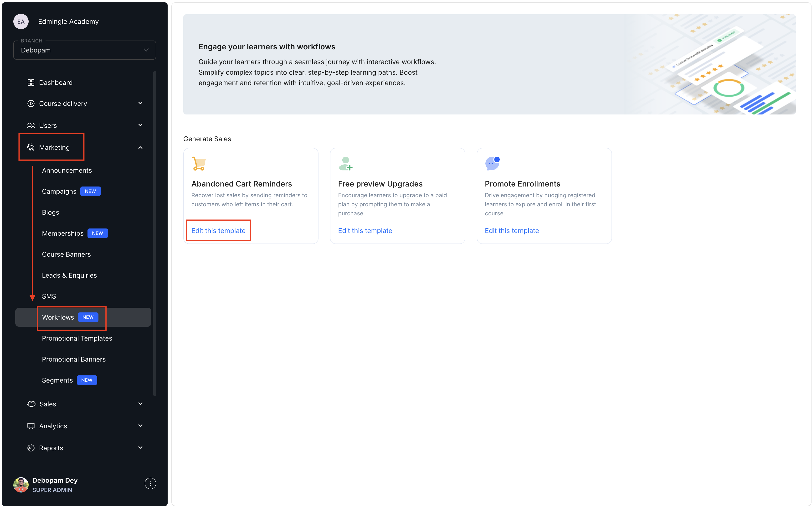Click the Sales piggy bank icon
812x508 pixels.
[31, 404]
